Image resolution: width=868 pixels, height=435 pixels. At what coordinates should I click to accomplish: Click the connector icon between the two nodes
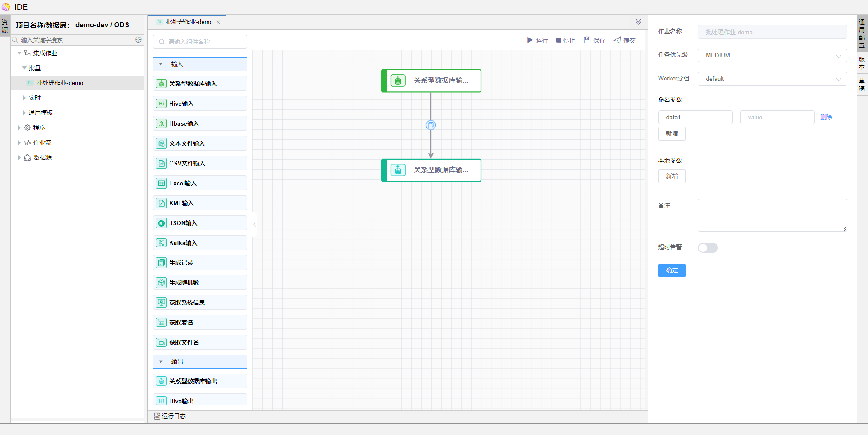tap(431, 125)
